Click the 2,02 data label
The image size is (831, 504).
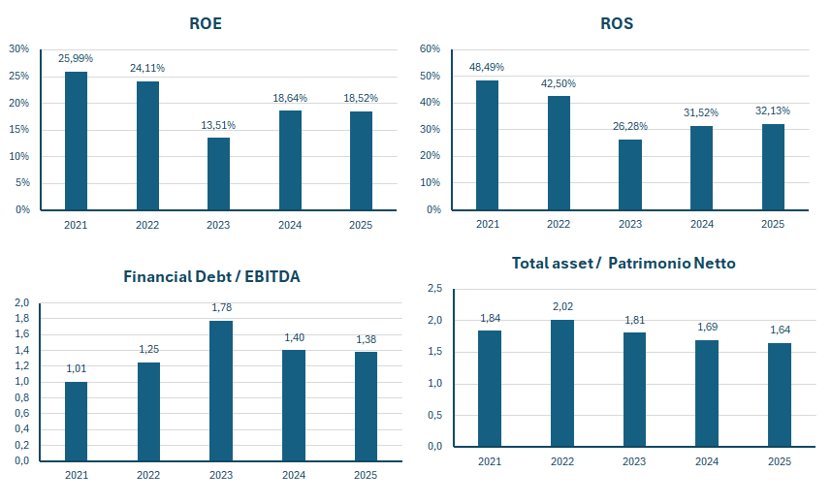562,307
